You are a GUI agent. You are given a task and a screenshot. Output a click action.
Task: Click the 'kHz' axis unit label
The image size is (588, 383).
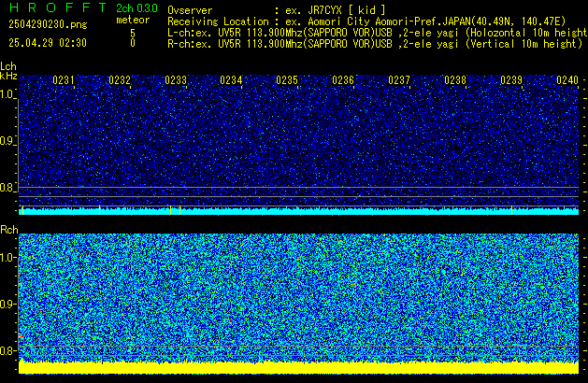(8, 76)
